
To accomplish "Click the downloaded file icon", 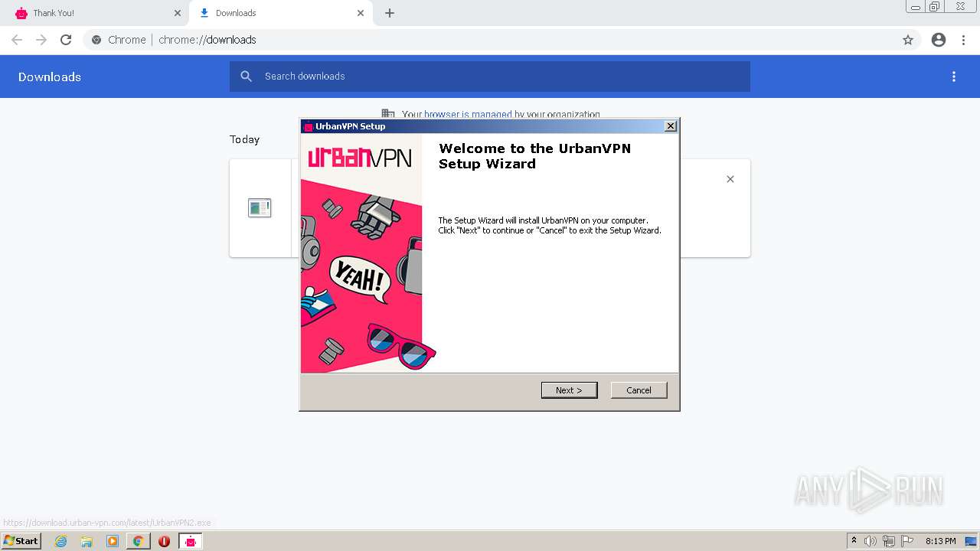I will (260, 207).
